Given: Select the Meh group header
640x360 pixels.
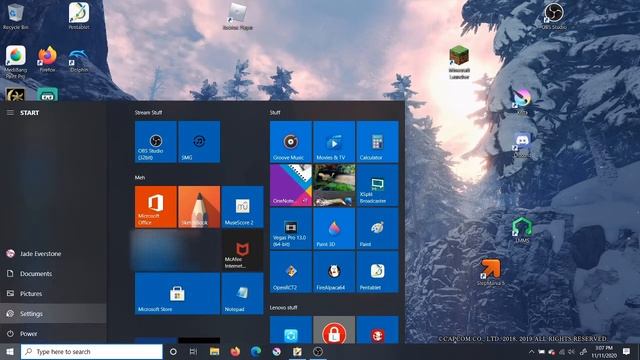Looking at the screenshot, I should tap(140, 178).
